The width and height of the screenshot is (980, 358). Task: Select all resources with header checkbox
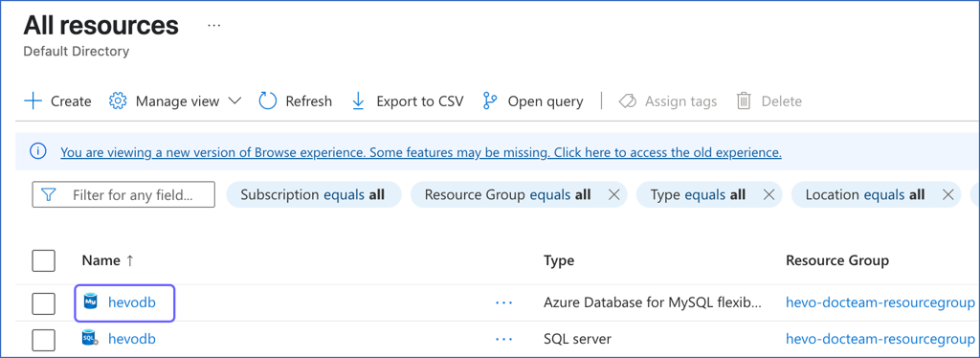click(44, 260)
